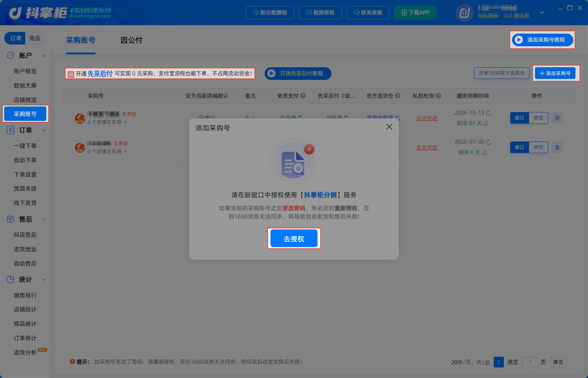
Task: Click the bell icon beside 剩余 6 天
Action: tap(485, 152)
